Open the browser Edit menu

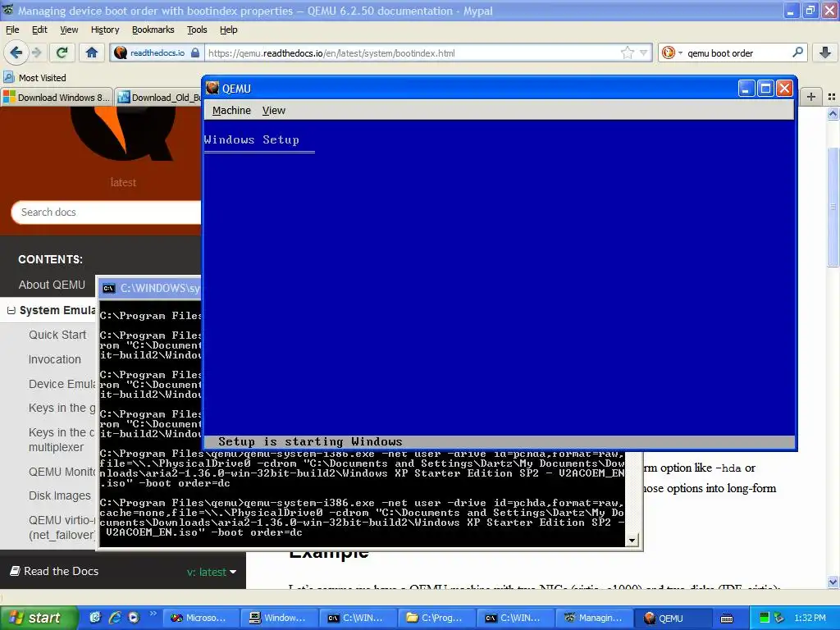pos(39,30)
